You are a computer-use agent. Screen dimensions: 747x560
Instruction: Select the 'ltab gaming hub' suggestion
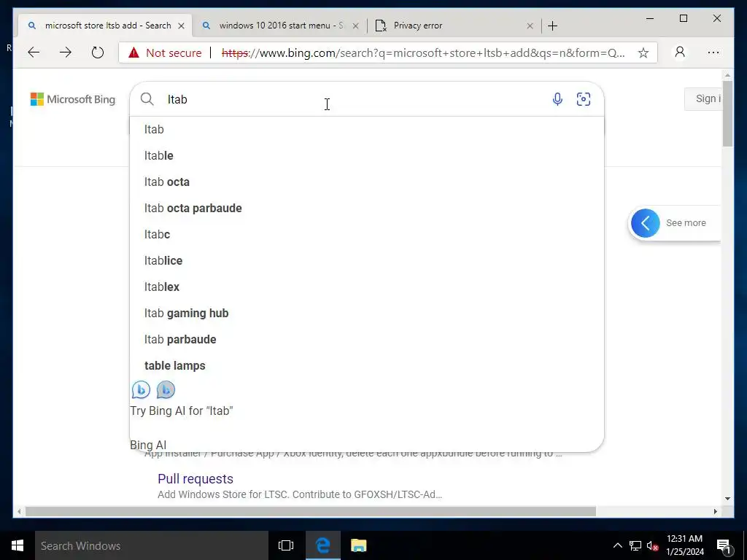pos(367,313)
